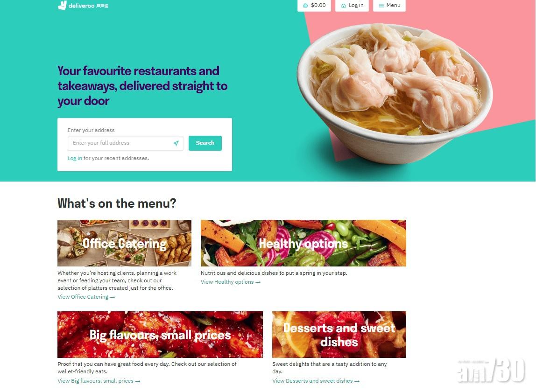Click the home icon beside Log in
Image resolution: width=536 pixels, height=392 pixels.
[x=344, y=6]
